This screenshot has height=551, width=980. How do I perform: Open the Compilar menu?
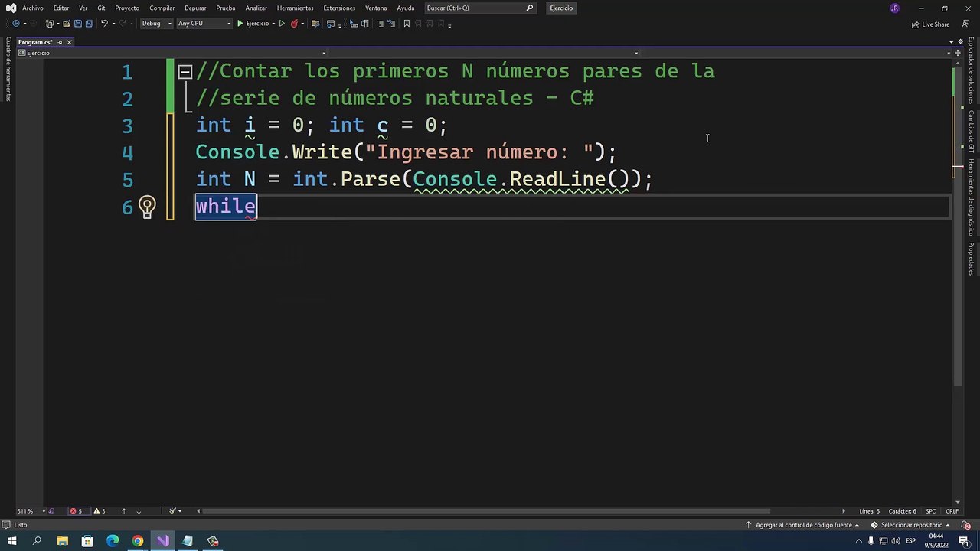pyautogui.click(x=162, y=8)
